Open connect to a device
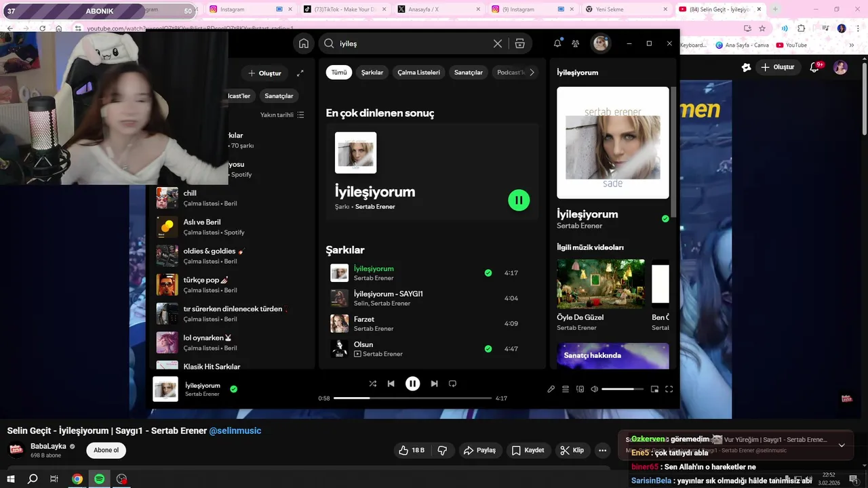The height and width of the screenshot is (488, 868). [x=580, y=389]
